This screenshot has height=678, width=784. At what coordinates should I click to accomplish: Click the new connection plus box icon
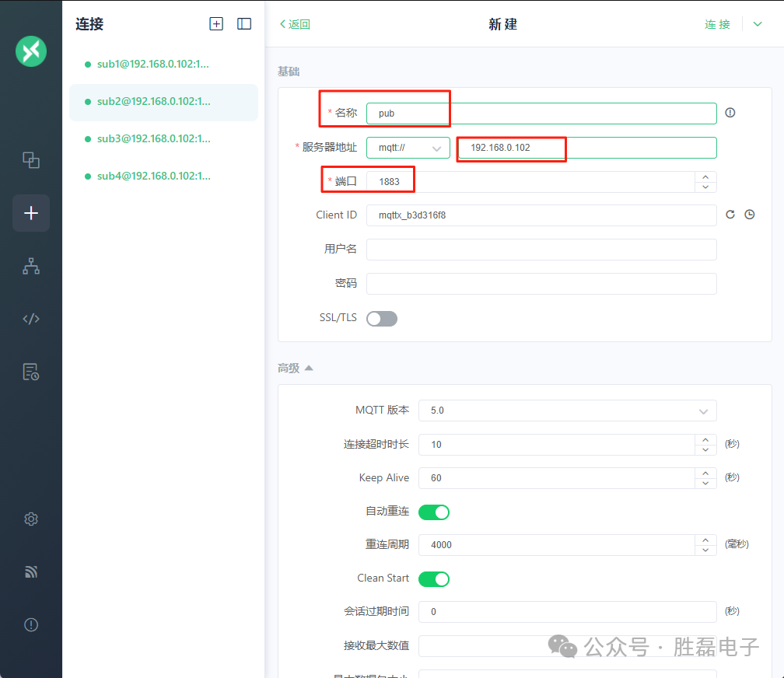[216, 23]
